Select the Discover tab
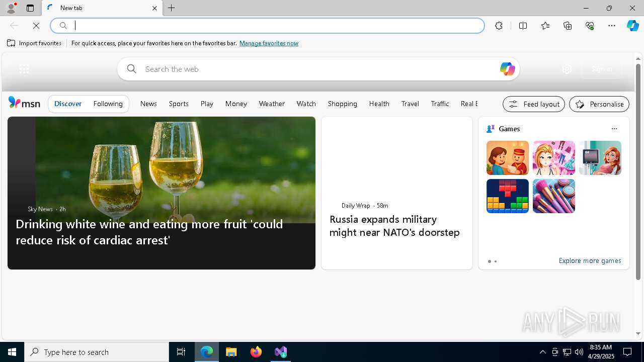 point(68,104)
